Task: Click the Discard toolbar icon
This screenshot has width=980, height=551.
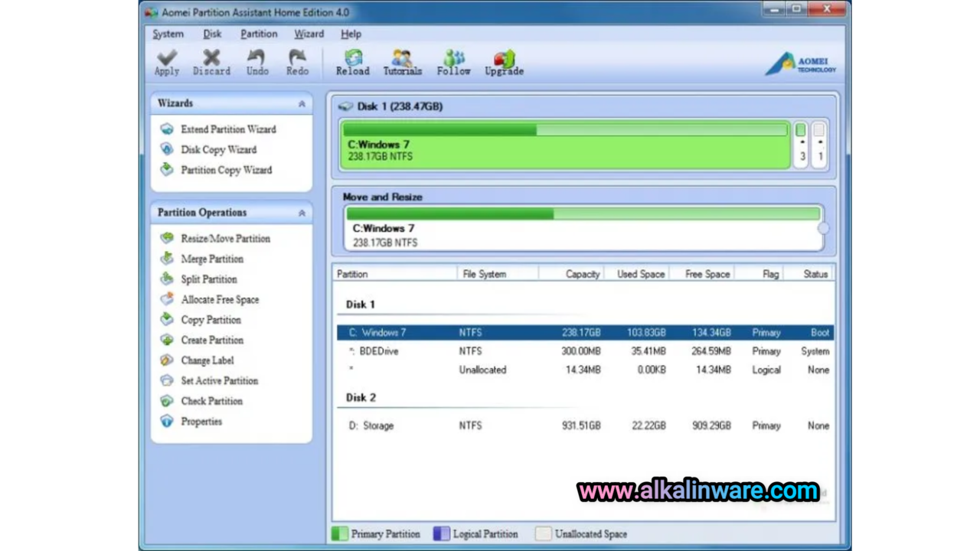Action: [x=211, y=58]
